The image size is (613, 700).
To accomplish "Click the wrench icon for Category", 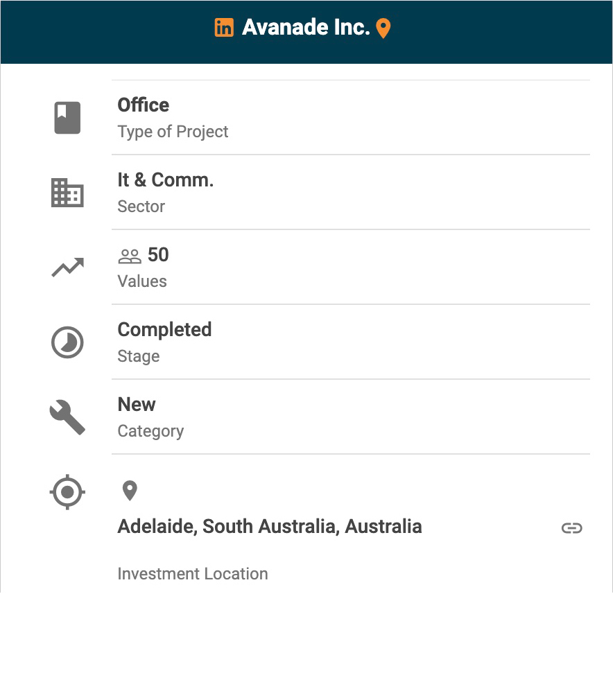I will click(67, 418).
